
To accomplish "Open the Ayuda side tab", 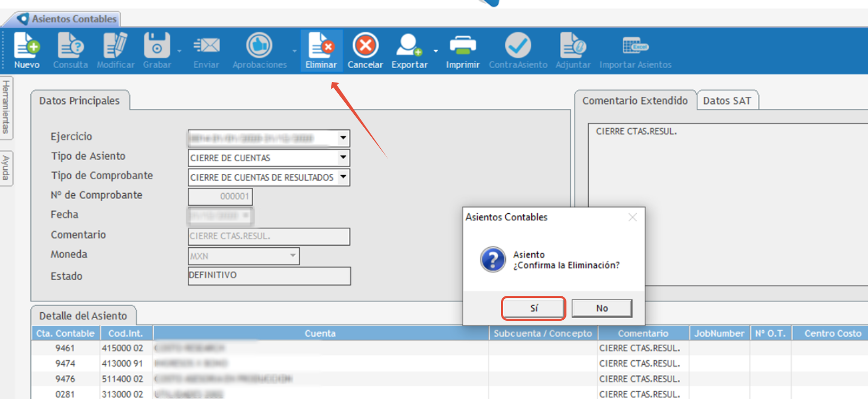I will pyautogui.click(x=6, y=168).
